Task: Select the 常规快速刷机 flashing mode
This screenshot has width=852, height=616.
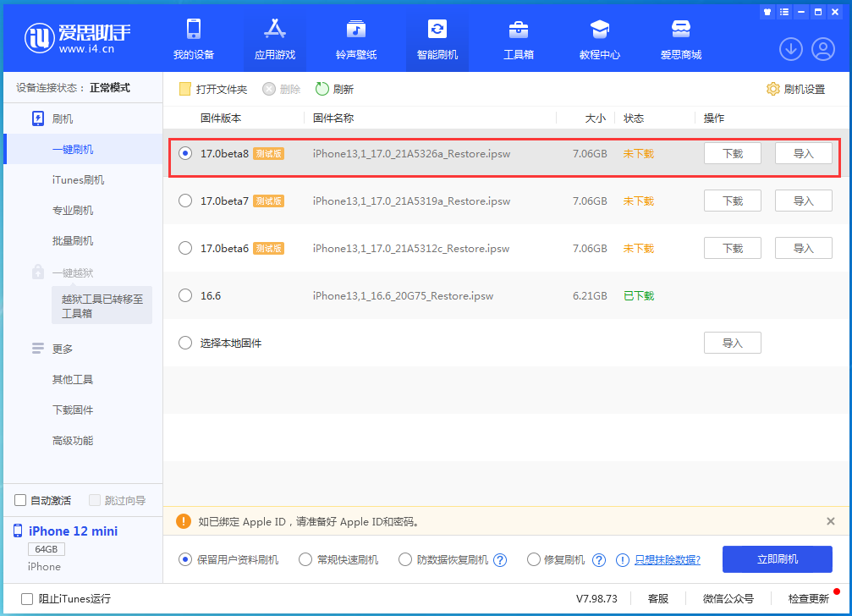Action: [305, 559]
